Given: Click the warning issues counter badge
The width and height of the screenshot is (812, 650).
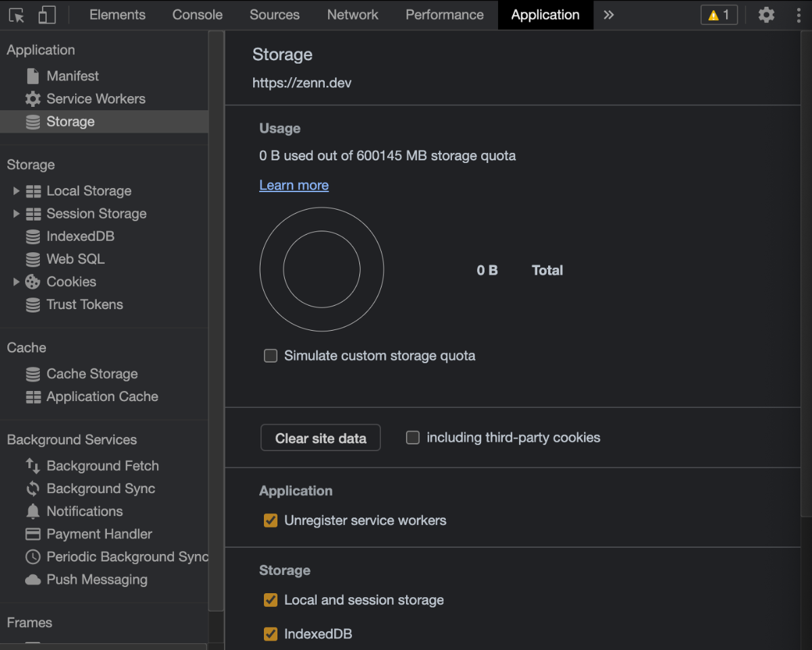Looking at the screenshot, I should [719, 15].
